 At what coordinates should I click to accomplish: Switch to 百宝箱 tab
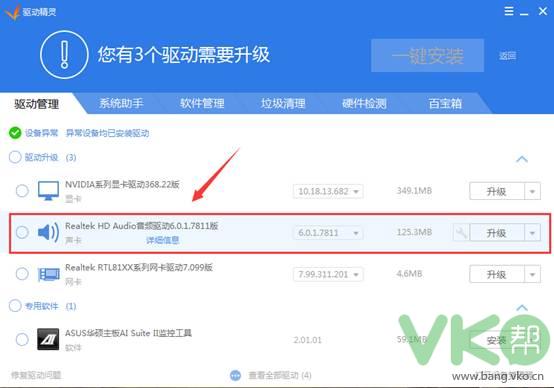point(445,103)
